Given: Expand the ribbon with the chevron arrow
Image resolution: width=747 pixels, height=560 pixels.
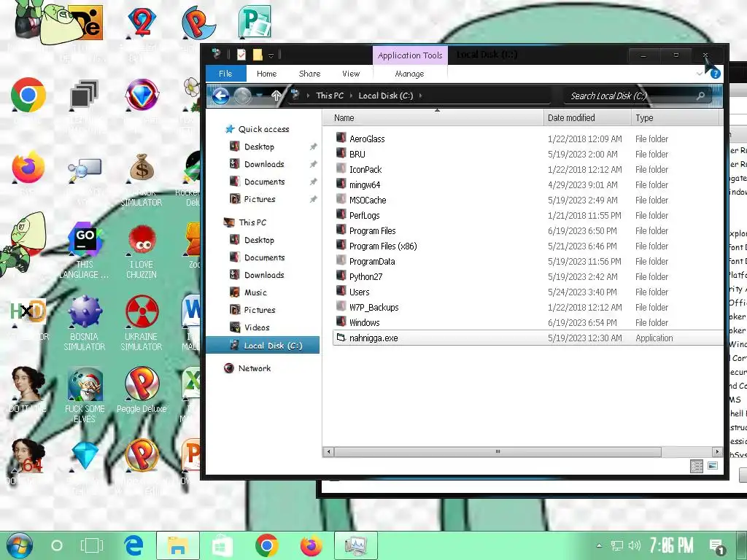Looking at the screenshot, I should pyautogui.click(x=700, y=74).
